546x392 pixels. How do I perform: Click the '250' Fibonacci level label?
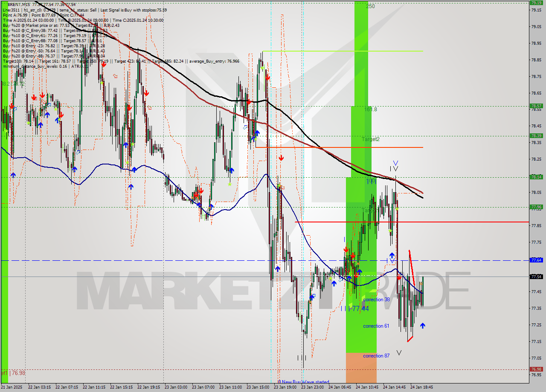point(370,6)
